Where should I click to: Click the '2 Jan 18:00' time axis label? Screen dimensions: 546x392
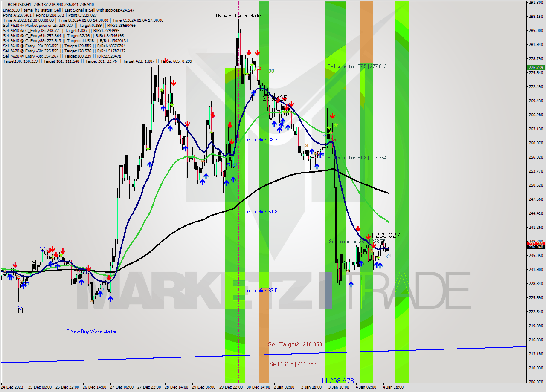click(x=311, y=387)
